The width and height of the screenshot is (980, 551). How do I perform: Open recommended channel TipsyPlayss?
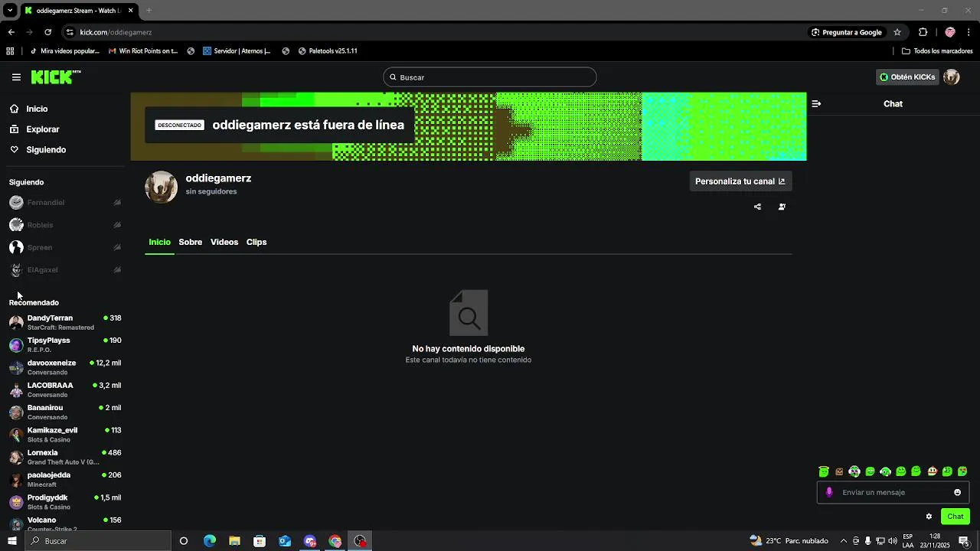pos(65,344)
